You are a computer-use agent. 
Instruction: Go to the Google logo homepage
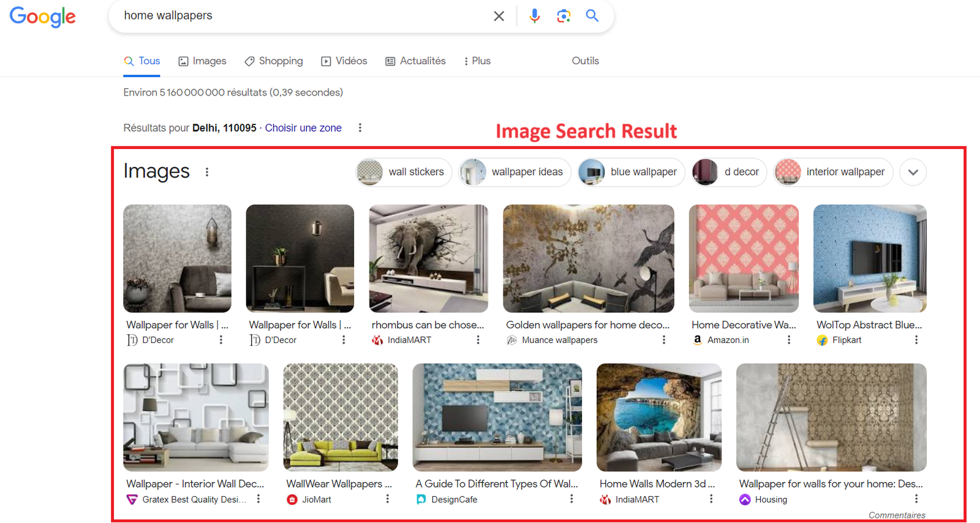43,17
